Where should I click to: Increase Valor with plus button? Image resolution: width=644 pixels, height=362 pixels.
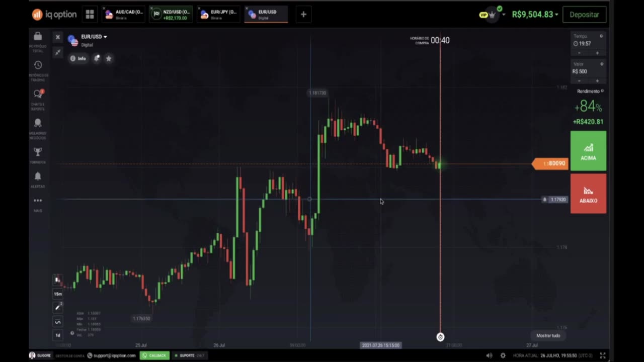(597, 80)
